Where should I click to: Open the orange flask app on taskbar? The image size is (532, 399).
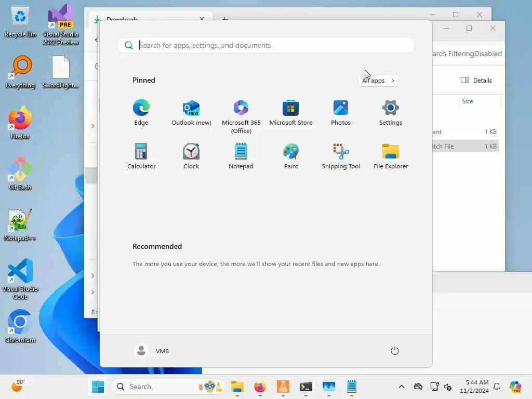tap(283, 387)
